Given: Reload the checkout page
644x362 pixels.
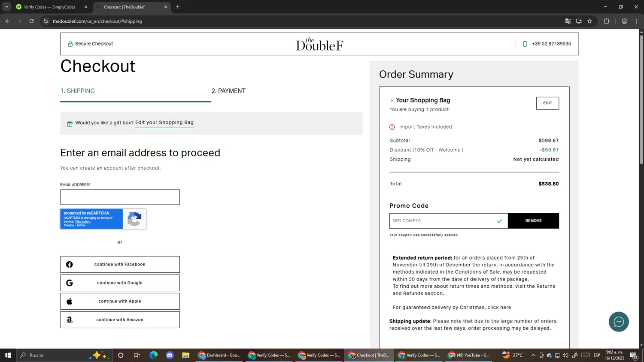Looking at the screenshot, I should click(31, 21).
